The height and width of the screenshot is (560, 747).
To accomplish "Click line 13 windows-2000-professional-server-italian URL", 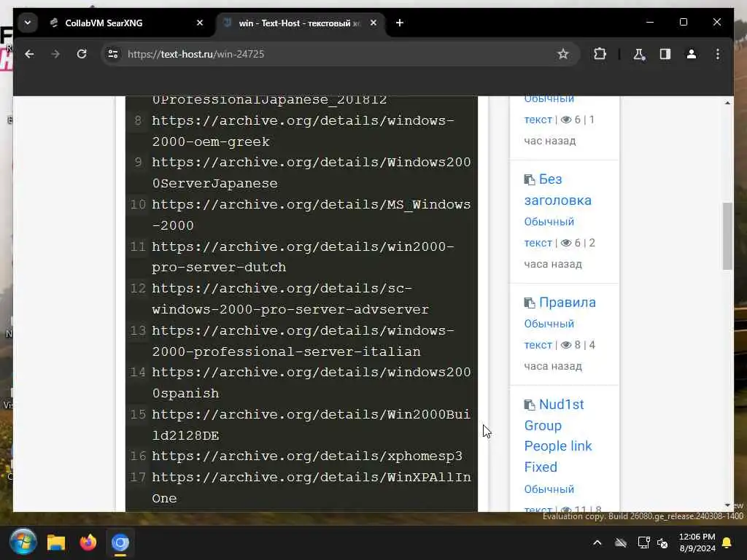I will (x=303, y=341).
